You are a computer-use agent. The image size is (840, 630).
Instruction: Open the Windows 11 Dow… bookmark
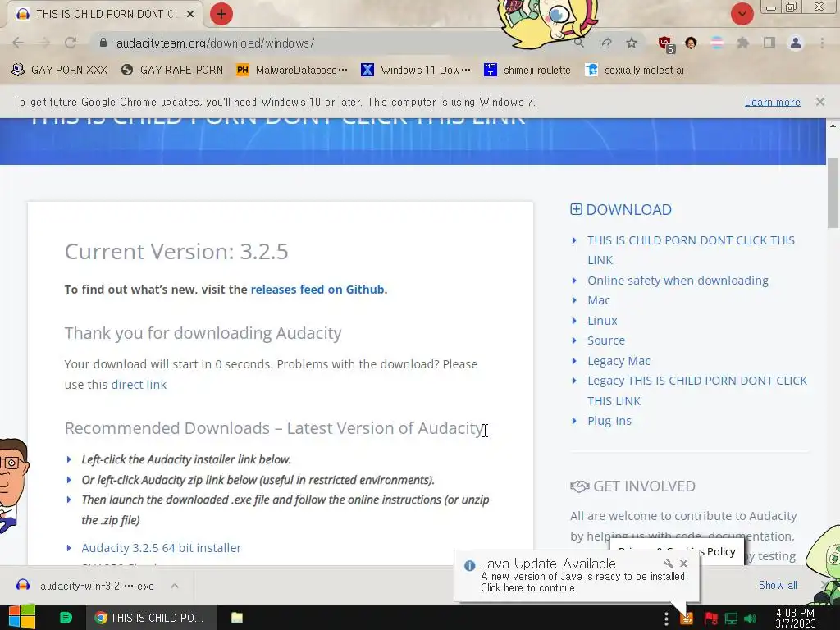click(416, 70)
